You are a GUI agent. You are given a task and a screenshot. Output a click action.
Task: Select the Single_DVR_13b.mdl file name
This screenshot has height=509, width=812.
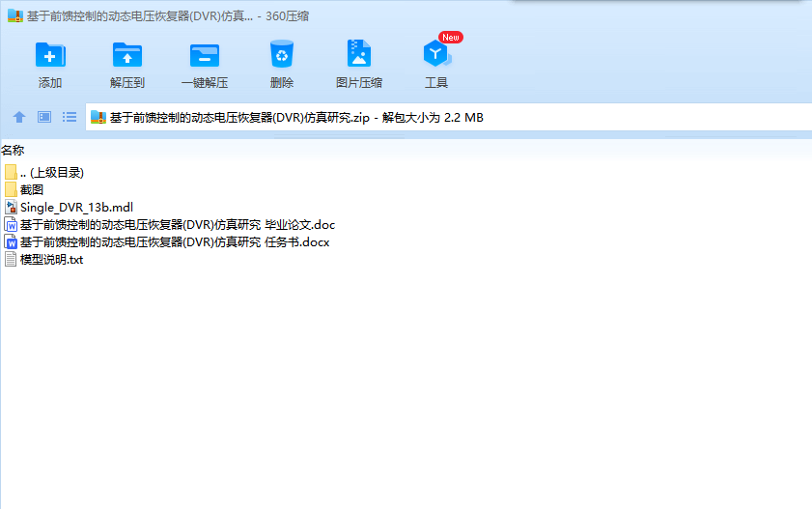[76, 207]
